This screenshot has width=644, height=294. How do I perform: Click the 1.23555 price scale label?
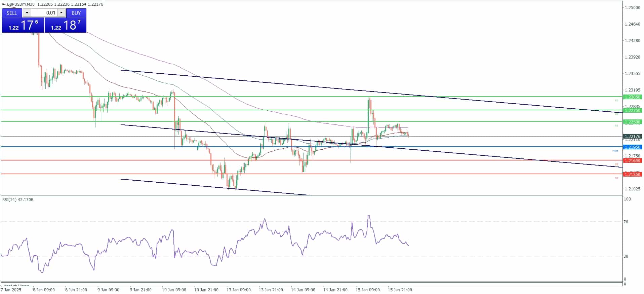tap(632, 73)
